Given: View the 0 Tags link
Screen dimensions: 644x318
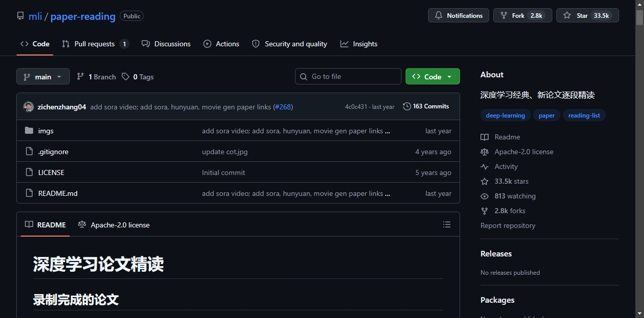Looking at the screenshot, I should tap(138, 77).
